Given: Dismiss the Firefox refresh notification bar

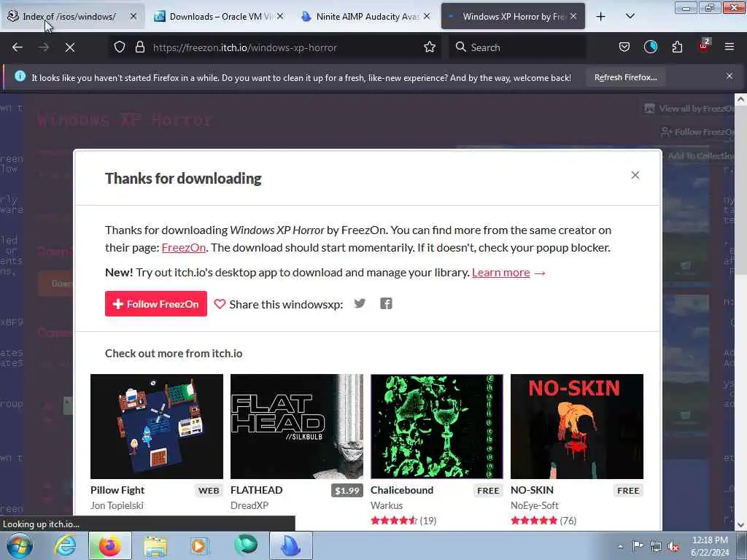Looking at the screenshot, I should pyautogui.click(x=729, y=76).
